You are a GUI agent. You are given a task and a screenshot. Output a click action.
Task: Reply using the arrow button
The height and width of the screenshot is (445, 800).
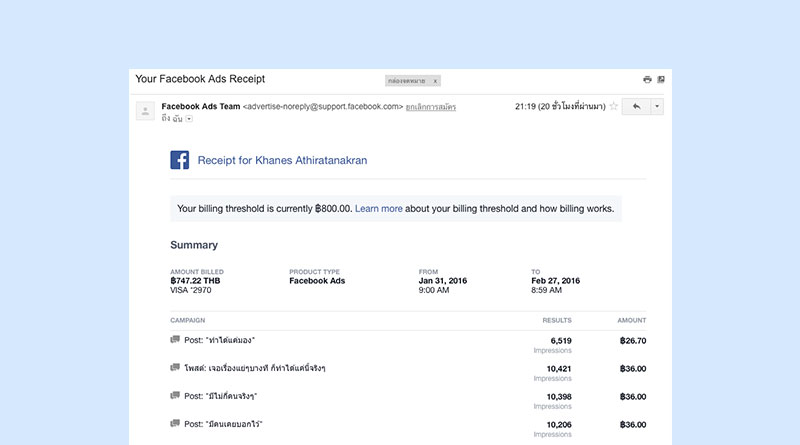(x=636, y=106)
